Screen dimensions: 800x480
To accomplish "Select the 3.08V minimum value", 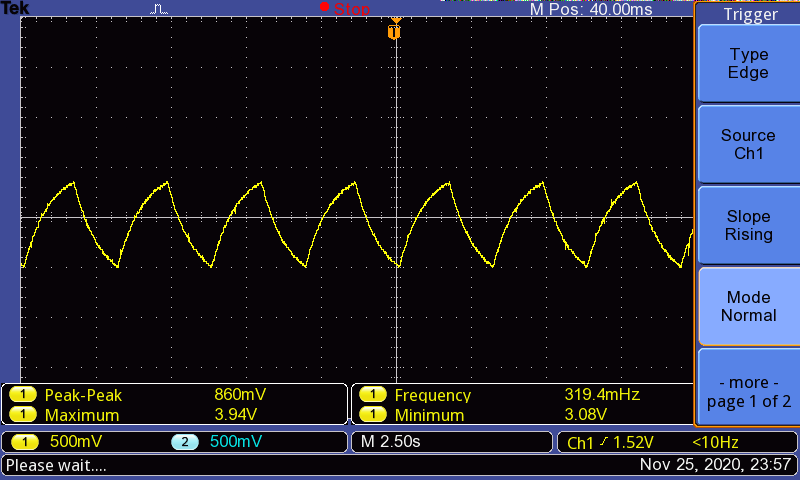I will (585, 414).
